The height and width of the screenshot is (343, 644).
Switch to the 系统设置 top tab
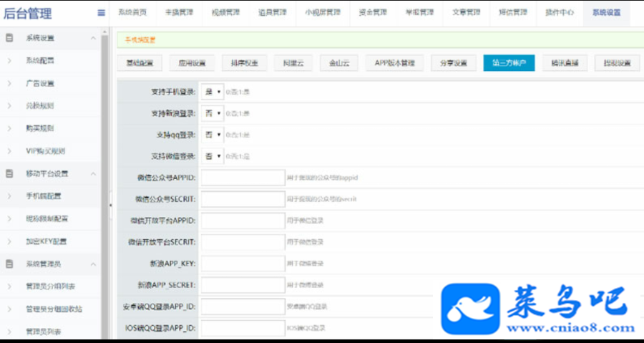(606, 13)
